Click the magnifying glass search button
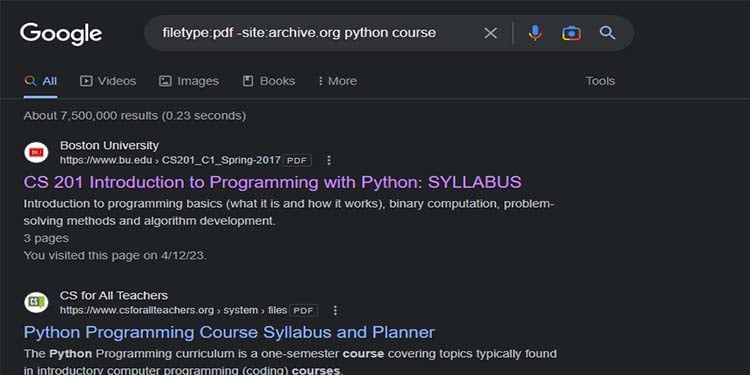750x375 pixels. tap(607, 33)
